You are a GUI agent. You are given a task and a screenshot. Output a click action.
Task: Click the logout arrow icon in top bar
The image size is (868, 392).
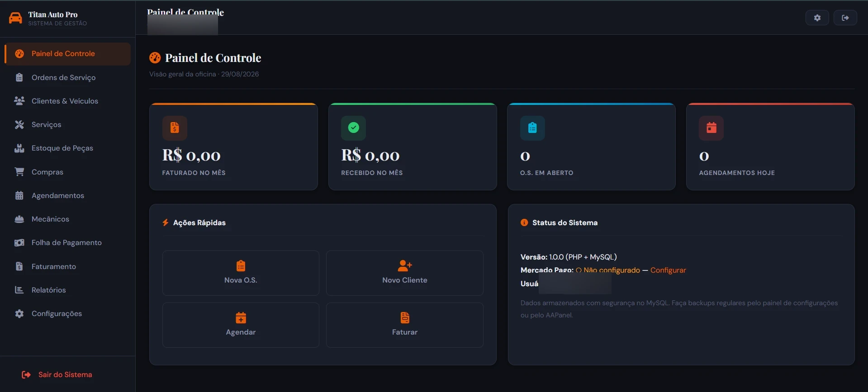click(x=845, y=18)
